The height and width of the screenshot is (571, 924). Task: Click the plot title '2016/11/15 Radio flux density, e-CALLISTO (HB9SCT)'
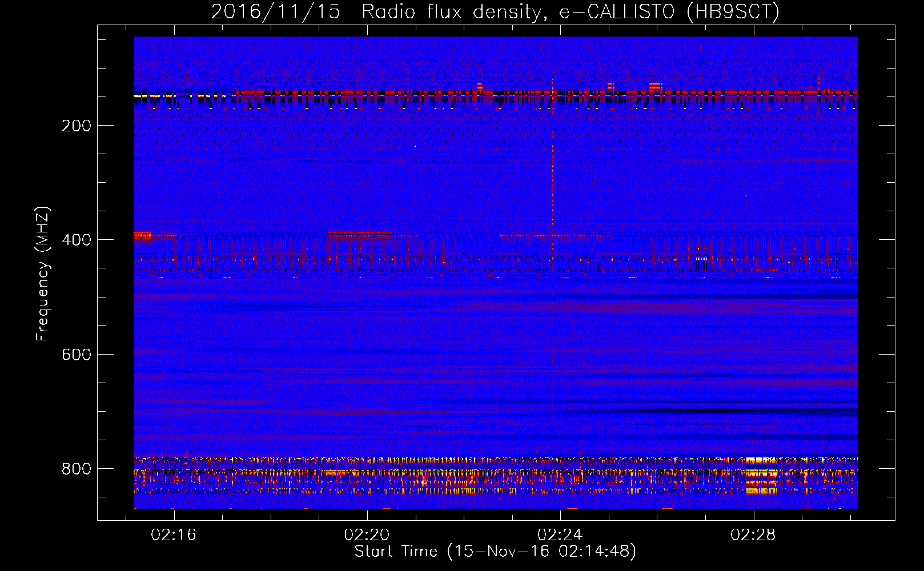click(x=495, y=11)
